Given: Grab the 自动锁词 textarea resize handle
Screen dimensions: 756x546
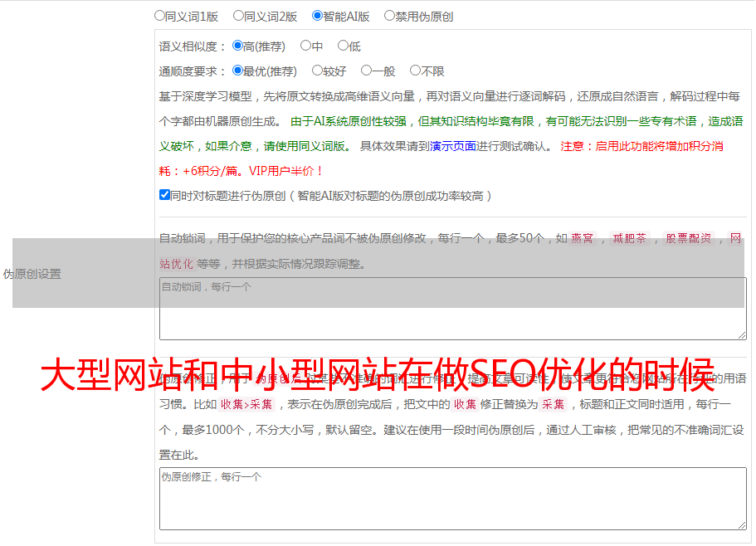Looking at the screenshot, I should point(742,335).
